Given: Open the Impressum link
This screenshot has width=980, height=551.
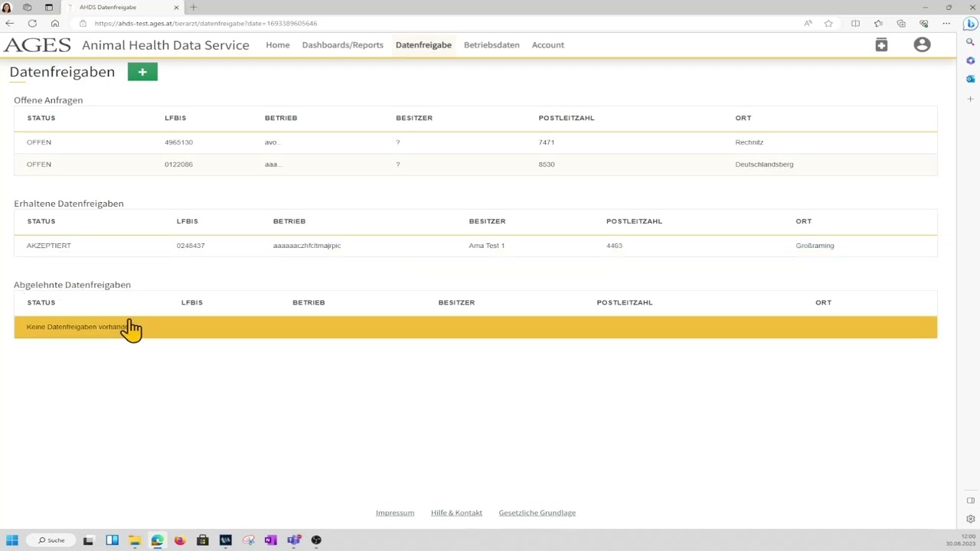Looking at the screenshot, I should point(395,513).
